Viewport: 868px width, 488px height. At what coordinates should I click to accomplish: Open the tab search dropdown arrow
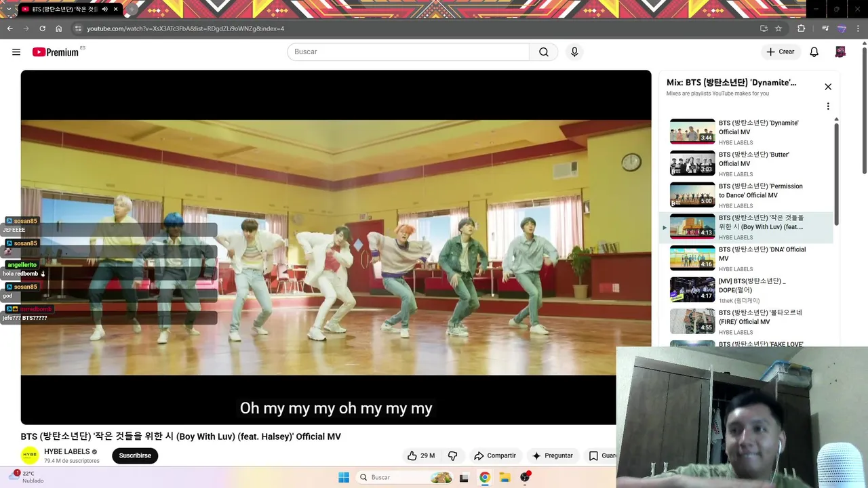point(8,9)
